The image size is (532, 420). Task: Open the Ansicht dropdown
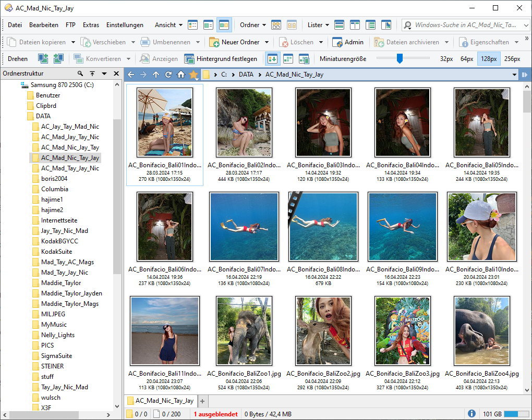pos(168,25)
